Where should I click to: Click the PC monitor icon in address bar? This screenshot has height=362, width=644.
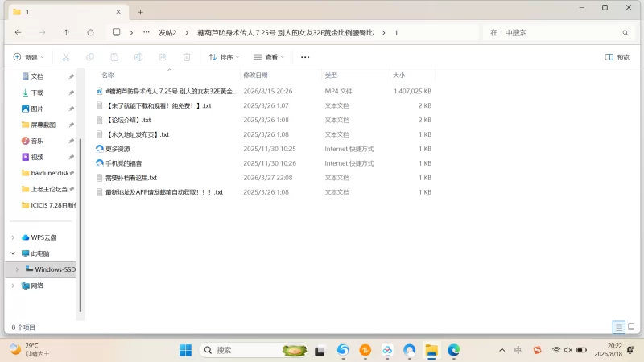117,32
